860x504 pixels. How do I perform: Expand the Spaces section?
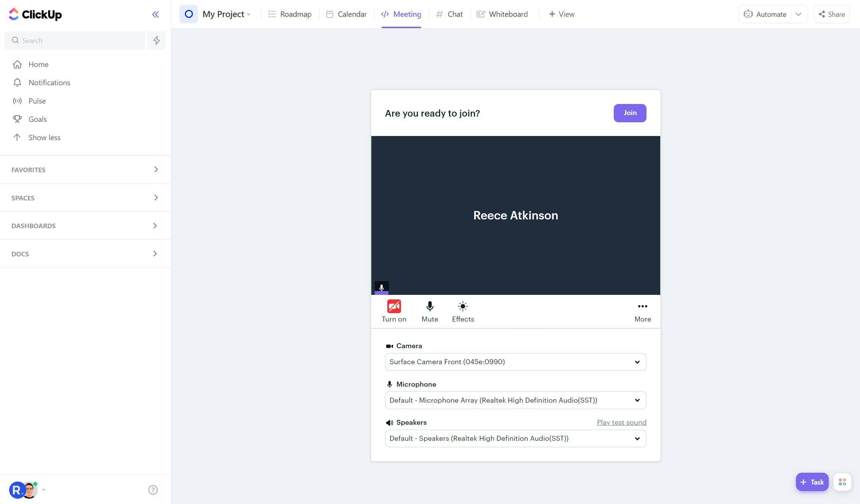pyautogui.click(x=85, y=198)
